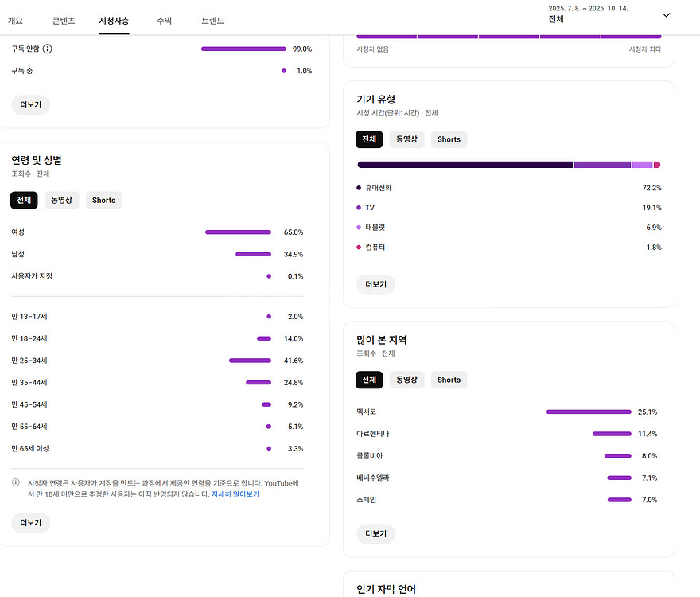
Task: Switch to the 개요 tab
Action: click(x=15, y=21)
